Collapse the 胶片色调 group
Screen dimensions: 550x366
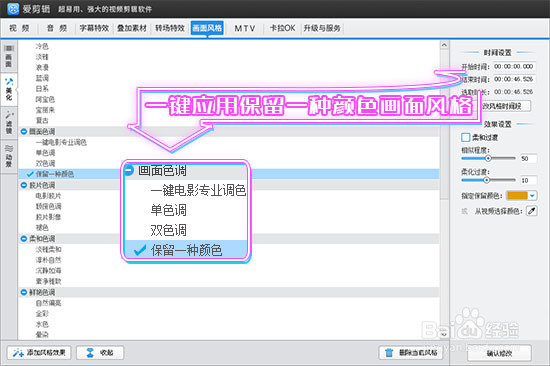pos(24,185)
